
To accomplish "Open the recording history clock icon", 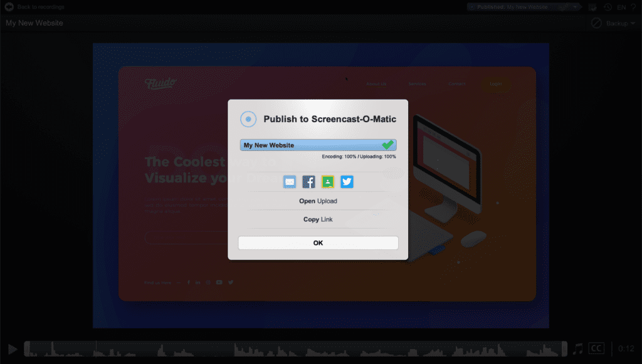I will (x=608, y=7).
